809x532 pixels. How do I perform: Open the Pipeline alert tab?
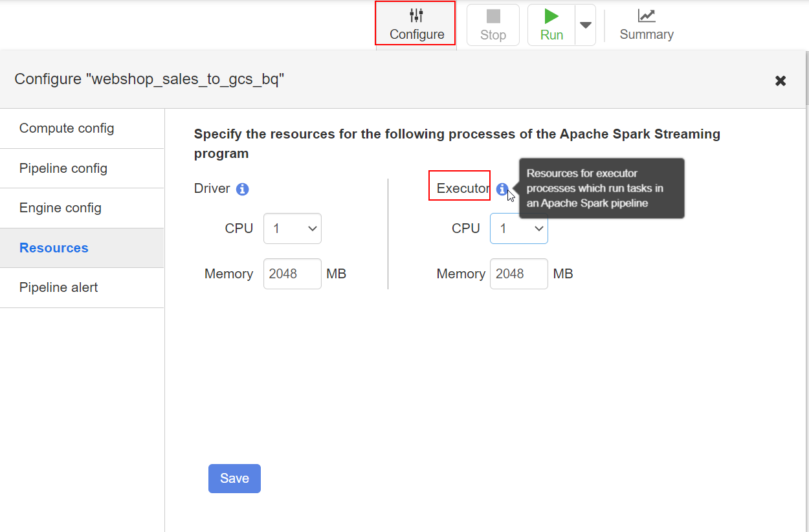pyautogui.click(x=82, y=287)
